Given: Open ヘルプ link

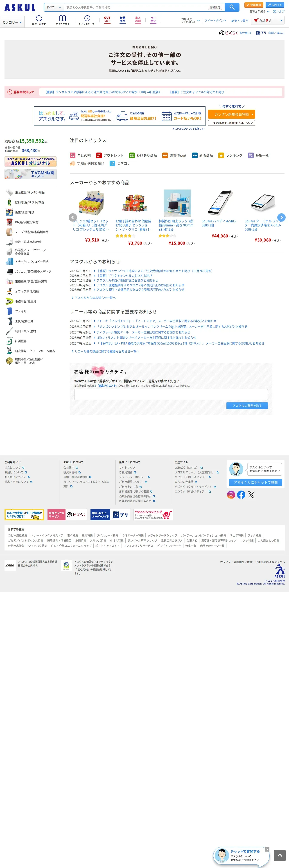Looking at the screenshot, I should tap(279, 11).
